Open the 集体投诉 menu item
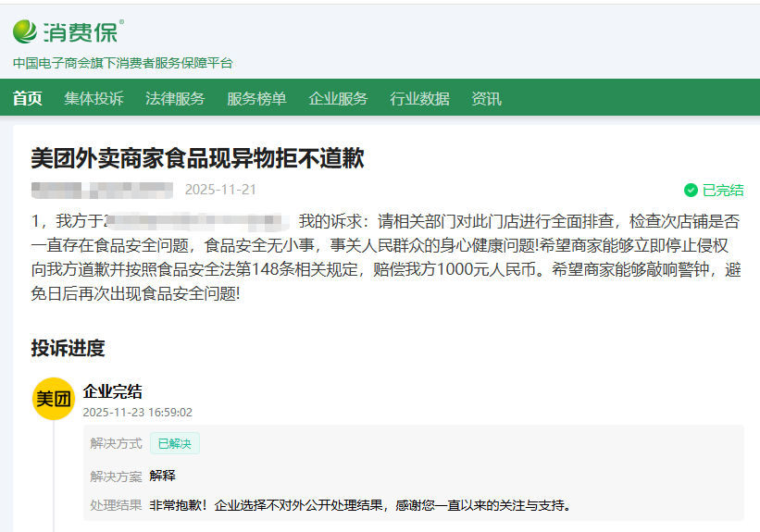 point(93,99)
